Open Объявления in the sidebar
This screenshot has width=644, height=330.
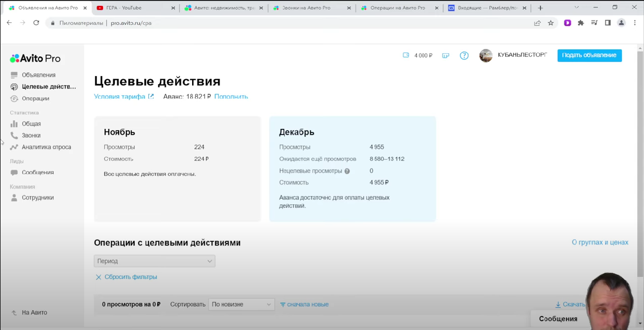(x=38, y=75)
